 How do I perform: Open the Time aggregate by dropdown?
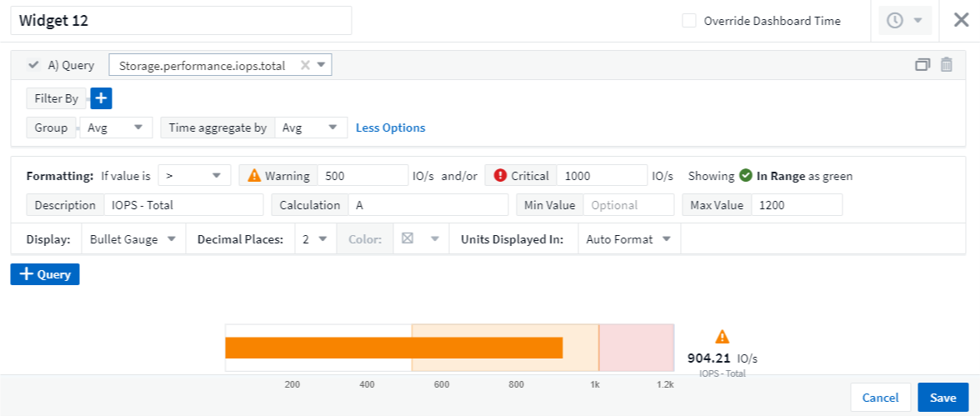[312, 128]
